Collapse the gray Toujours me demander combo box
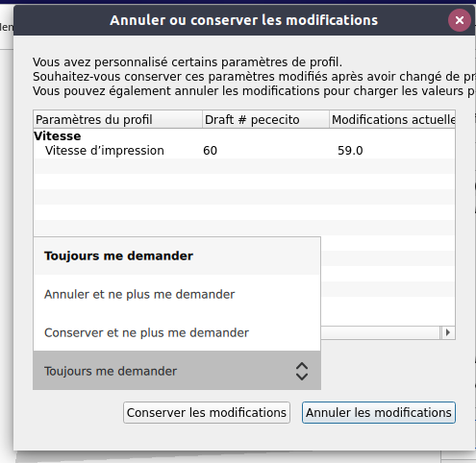Image resolution: width=476 pixels, height=463 pixels. 177,371
